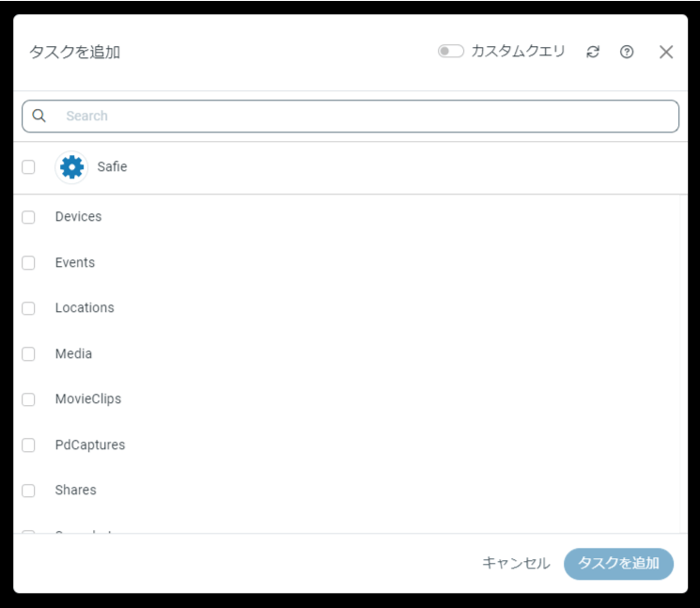Check the Safie select-all checkbox
Viewport: 700px width, 608px height.
click(x=28, y=167)
